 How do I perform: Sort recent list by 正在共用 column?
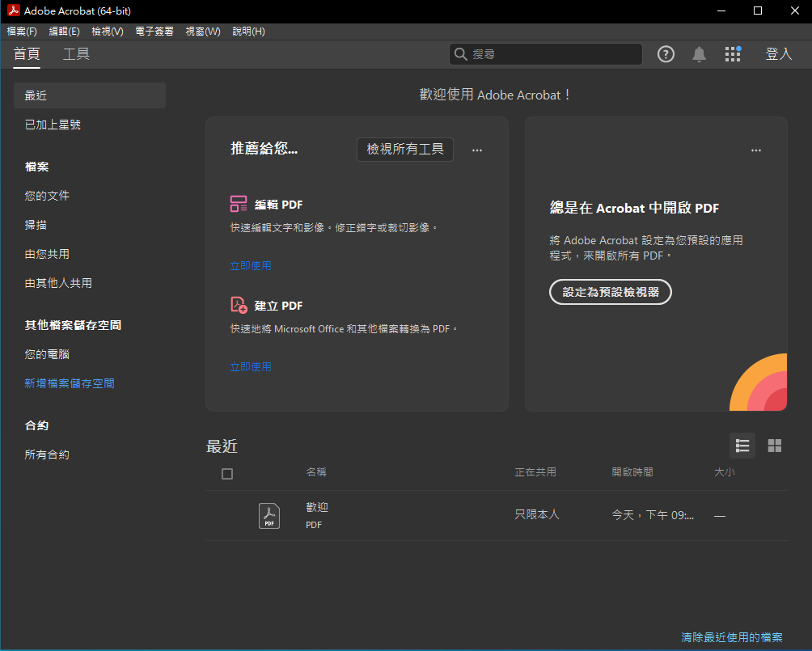(535, 471)
